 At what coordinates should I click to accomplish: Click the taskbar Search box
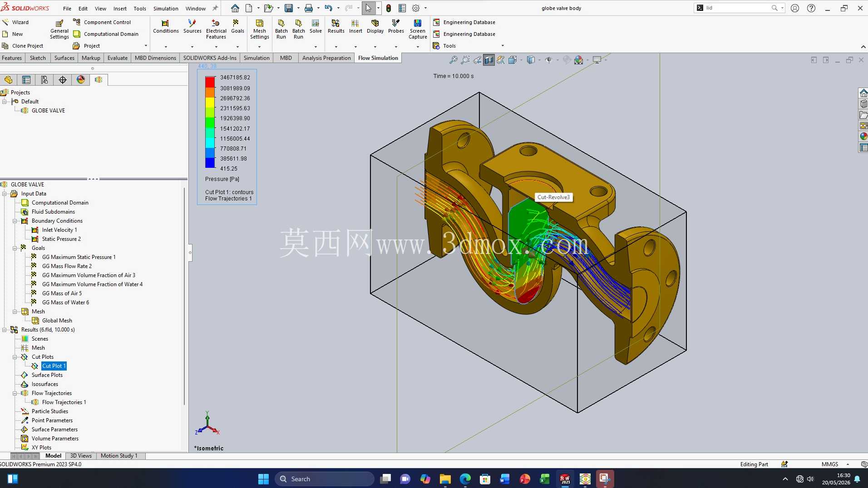(x=325, y=479)
